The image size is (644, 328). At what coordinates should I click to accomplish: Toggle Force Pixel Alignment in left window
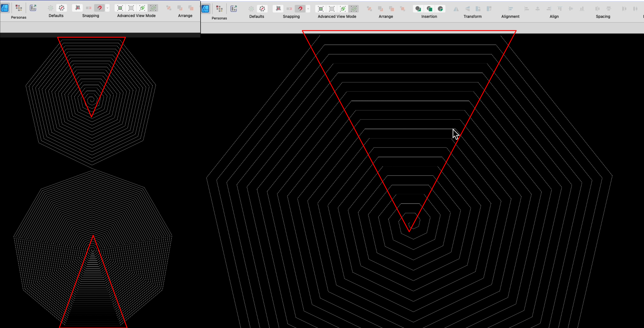click(78, 8)
